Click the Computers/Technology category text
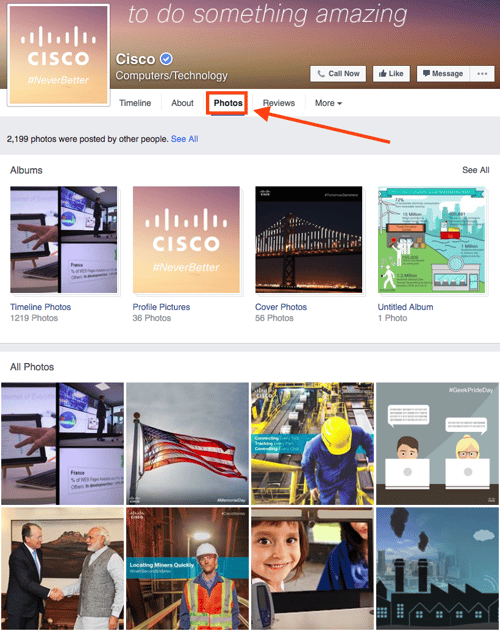The width and height of the screenshot is (500, 631). tap(171, 76)
